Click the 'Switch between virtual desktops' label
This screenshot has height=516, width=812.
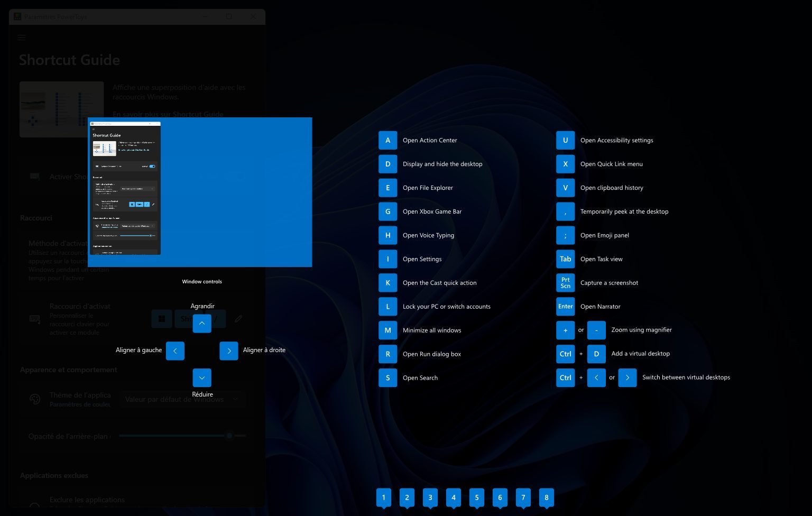coord(686,377)
